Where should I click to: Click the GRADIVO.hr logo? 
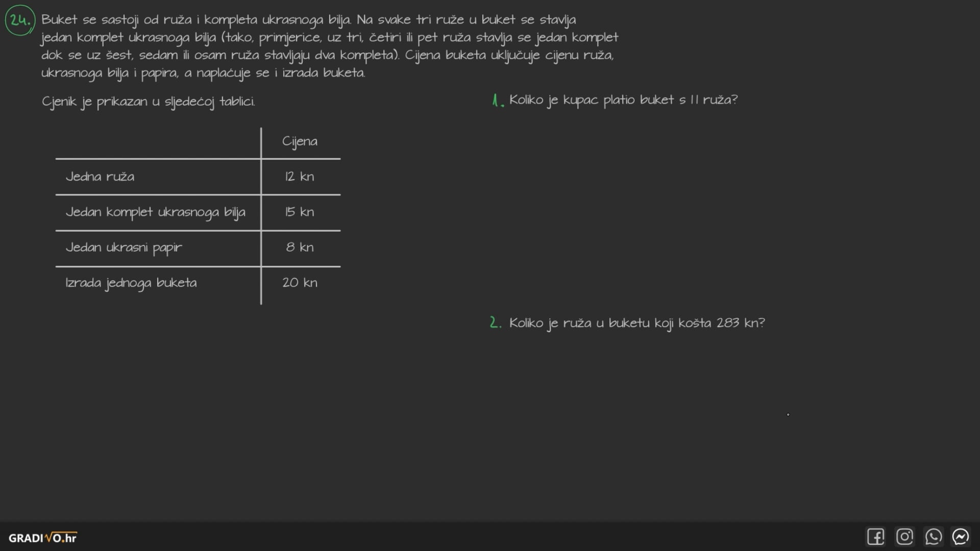point(42,538)
